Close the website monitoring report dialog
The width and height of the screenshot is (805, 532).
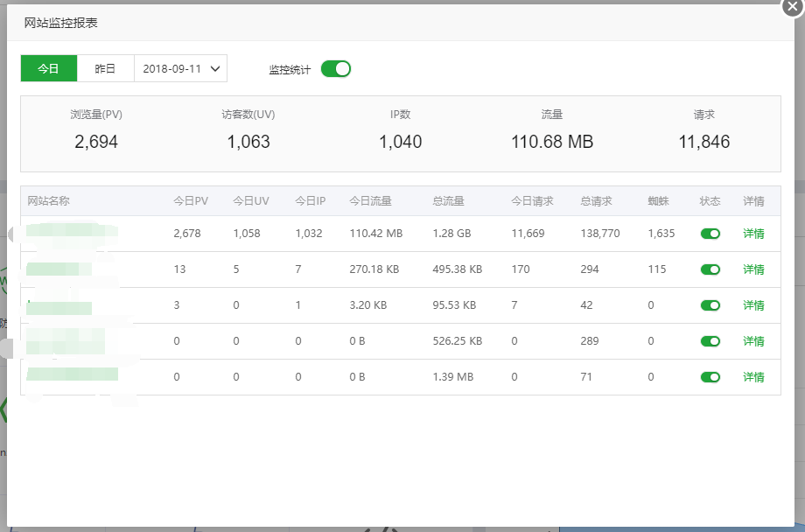tap(792, 7)
